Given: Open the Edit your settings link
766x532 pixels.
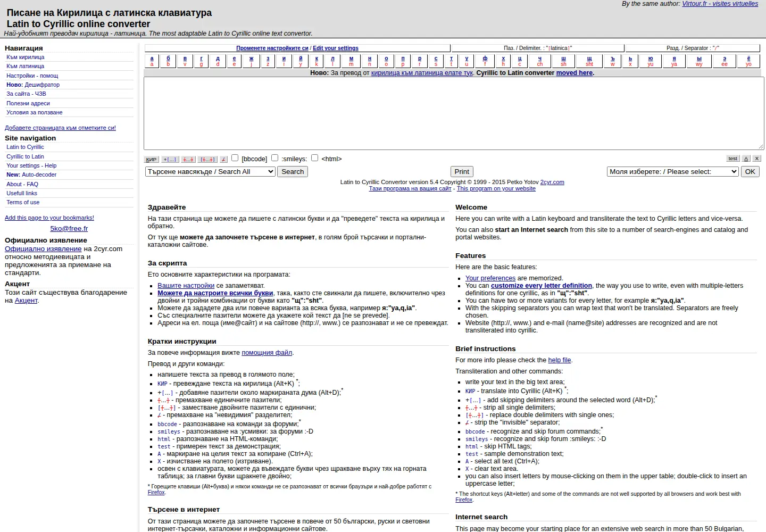Looking at the screenshot, I should pos(336,48).
